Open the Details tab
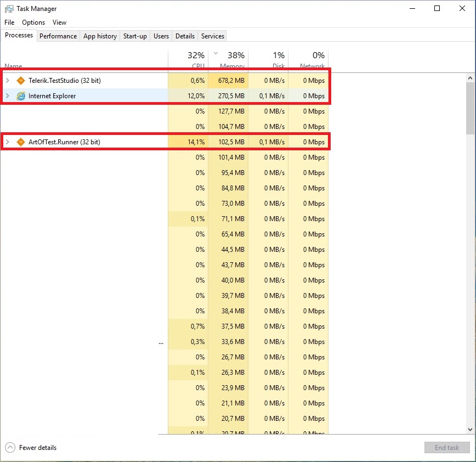476x462 pixels. click(185, 36)
